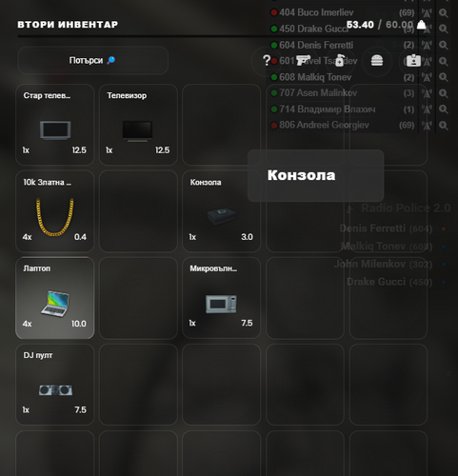
Task: Click the 707 Asen Malinkov name
Action: coord(318,93)
